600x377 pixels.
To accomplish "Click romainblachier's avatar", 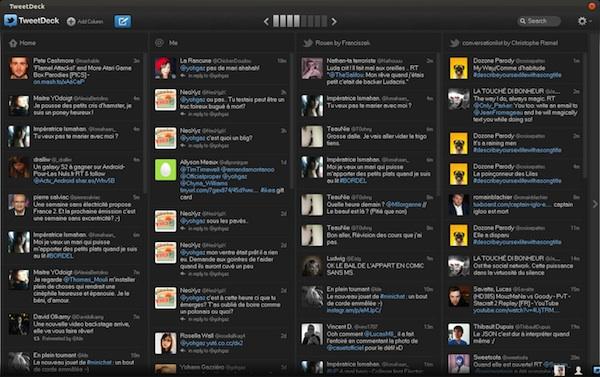I will 458,205.
